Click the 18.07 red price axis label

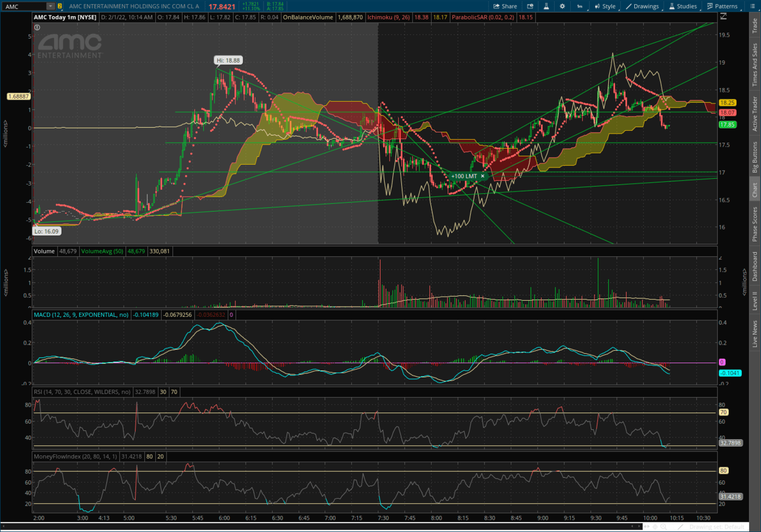tap(728, 112)
